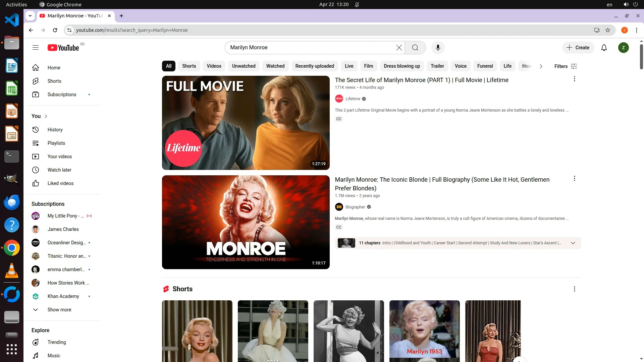Select the Unwatched filter chip

point(244,66)
